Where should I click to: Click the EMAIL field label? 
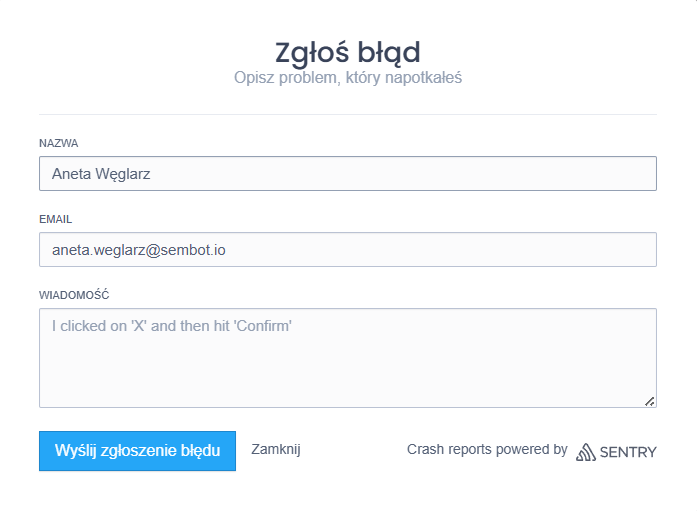pyautogui.click(x=56, y=219)
